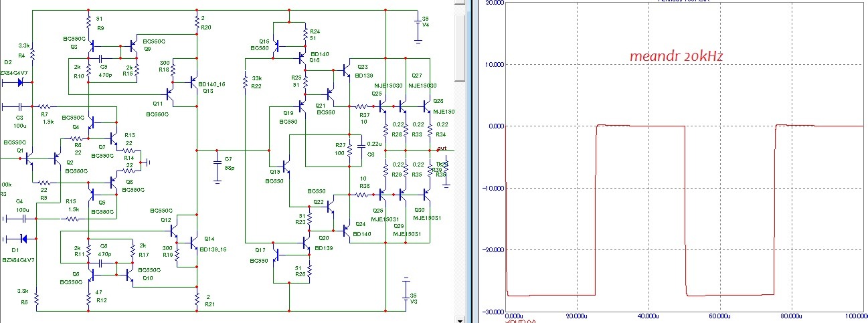Select transistor Q16 BC560
This screenshot has width=868, height=323.
[x=277, y=46]
